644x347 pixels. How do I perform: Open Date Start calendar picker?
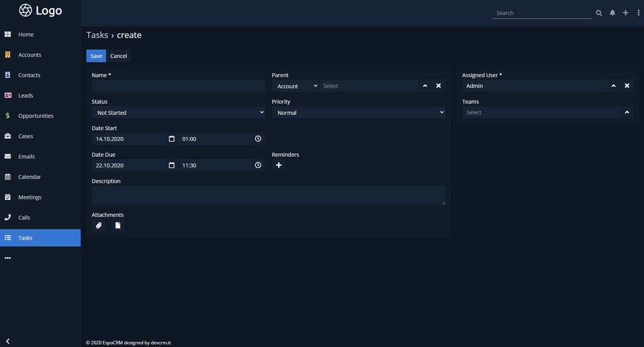[172, 139]
